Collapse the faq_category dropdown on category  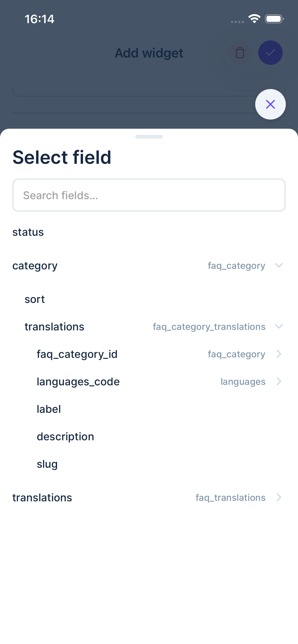(279, 266)
